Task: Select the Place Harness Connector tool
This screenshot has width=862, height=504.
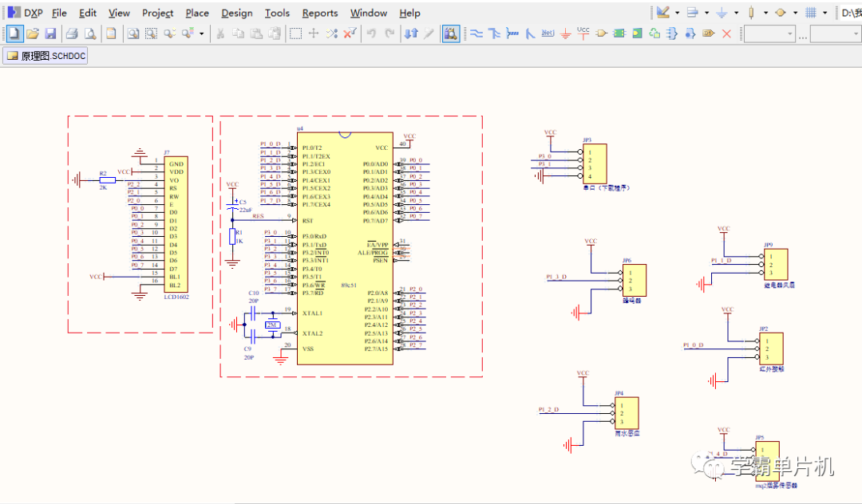Action: [x=672, y=33]
